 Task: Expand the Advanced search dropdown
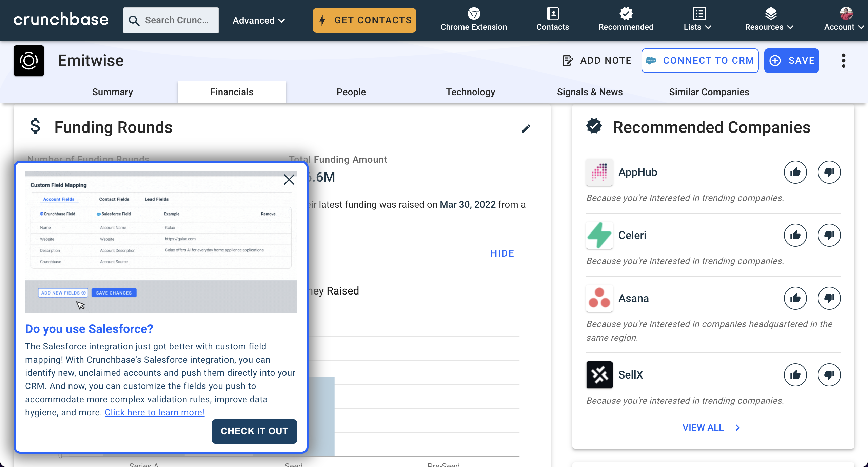pos(259,20)
